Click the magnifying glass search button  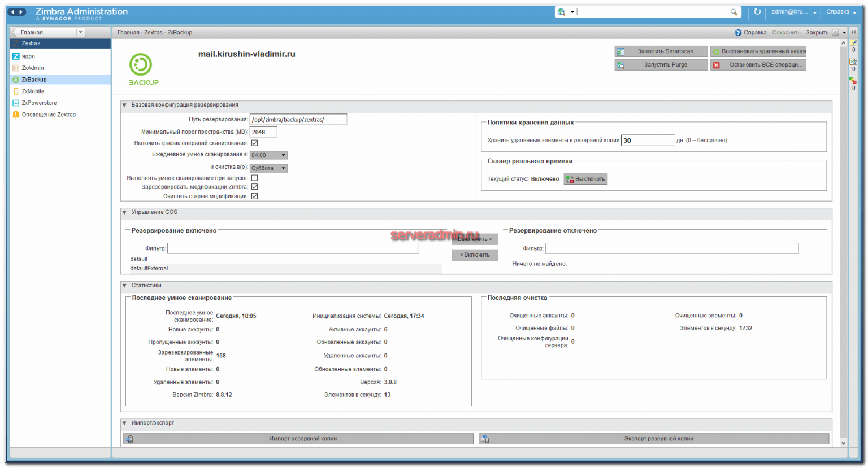pyautogui.click(x=734, y=12)
